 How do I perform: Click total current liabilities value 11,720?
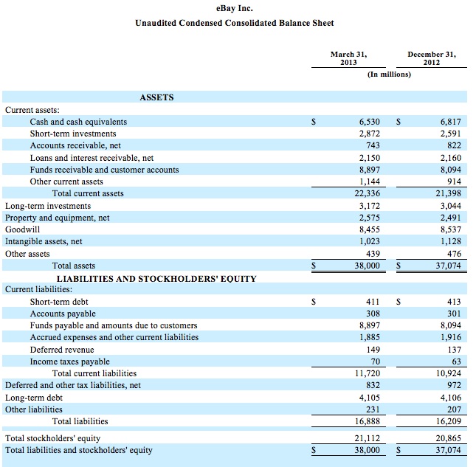(x=368, y=373)
